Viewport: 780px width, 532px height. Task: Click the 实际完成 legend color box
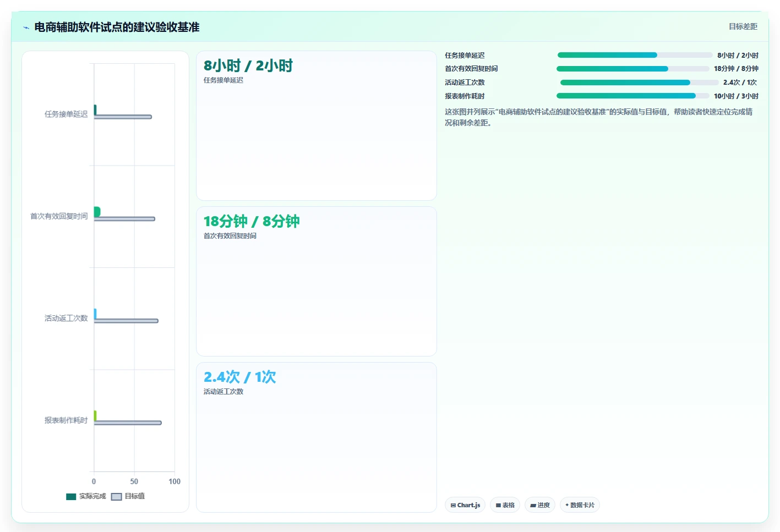(x=71, y=497)
